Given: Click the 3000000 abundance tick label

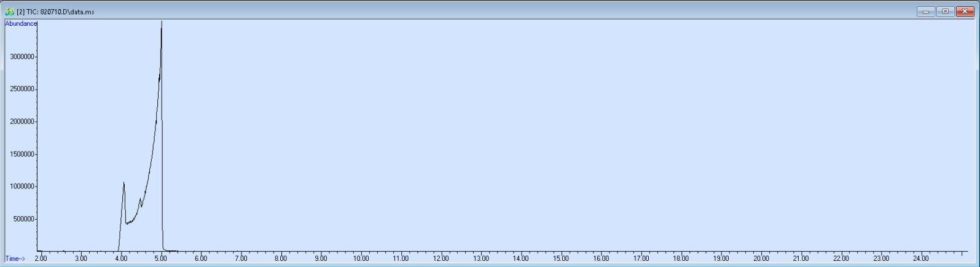Looking at the screenshot, I should coord(22,57).
